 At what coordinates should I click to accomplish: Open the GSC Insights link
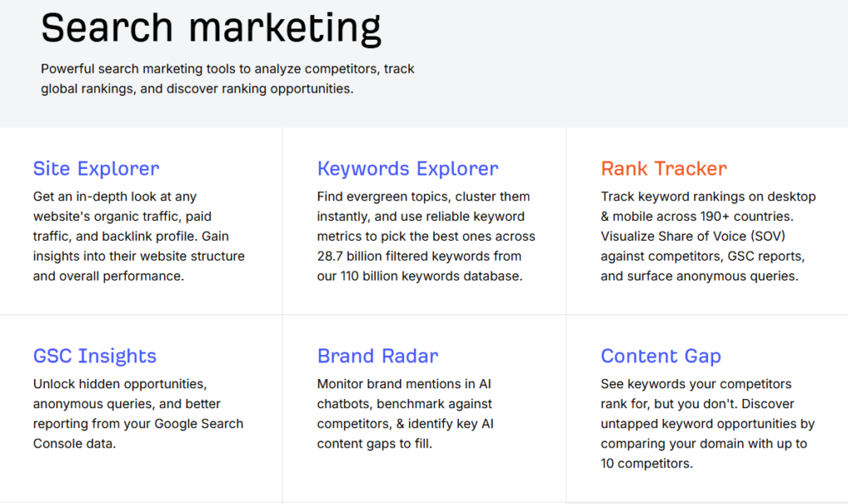coord(94,356)
